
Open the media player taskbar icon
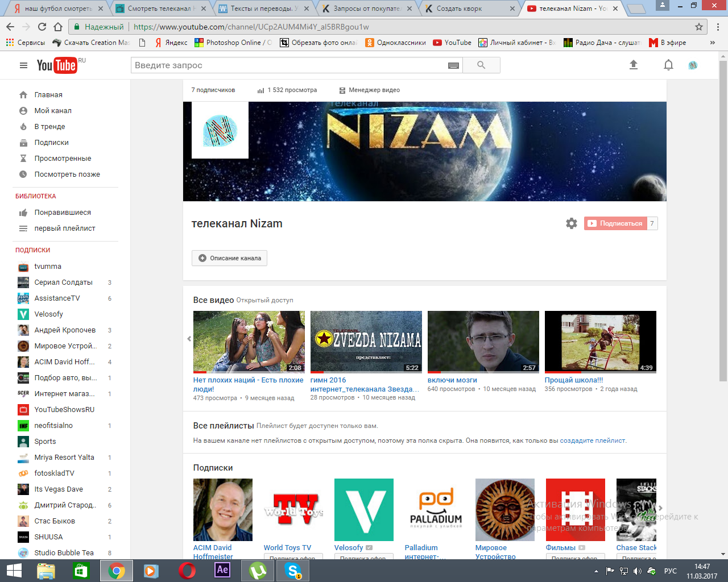(x=151, y=571)
